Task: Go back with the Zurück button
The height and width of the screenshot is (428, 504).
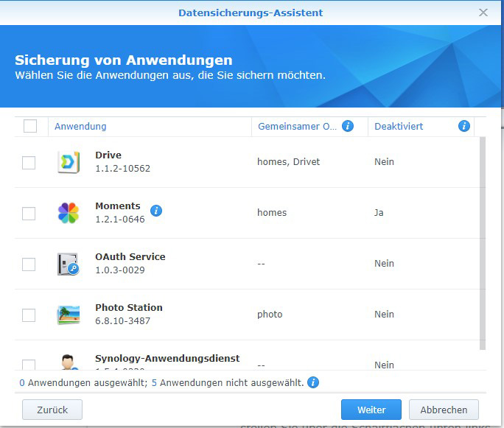Action: [52, 410]
